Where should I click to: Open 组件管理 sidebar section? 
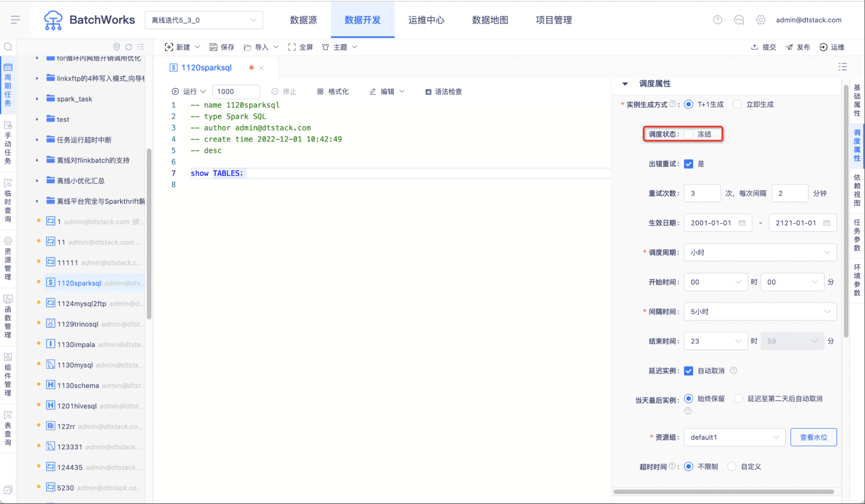pos(8,375)
